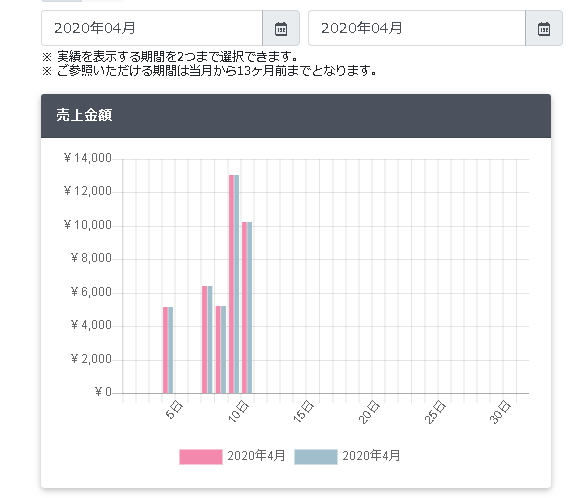Screen dimensions: 571x498
Task: Click the 30日 axis label
Action: (501, 412)
